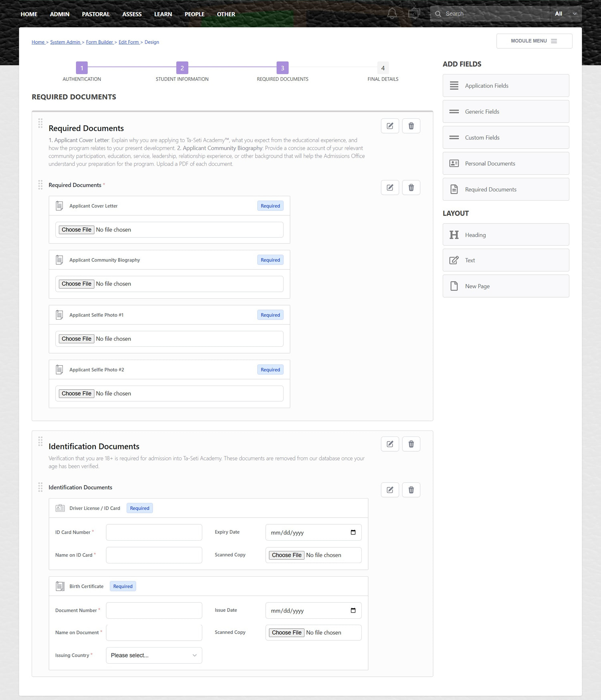Click Applicant Cover Letter document icon

coord(59,206)
